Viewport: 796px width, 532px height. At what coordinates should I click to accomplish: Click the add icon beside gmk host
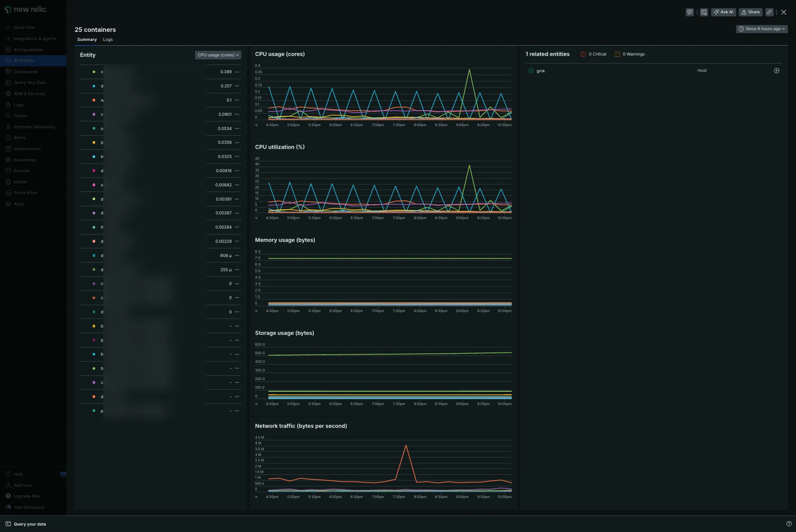(x=777, y=71)
